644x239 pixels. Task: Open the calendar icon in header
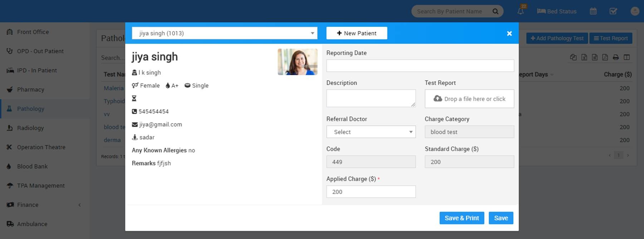click(x=593, y=11)
